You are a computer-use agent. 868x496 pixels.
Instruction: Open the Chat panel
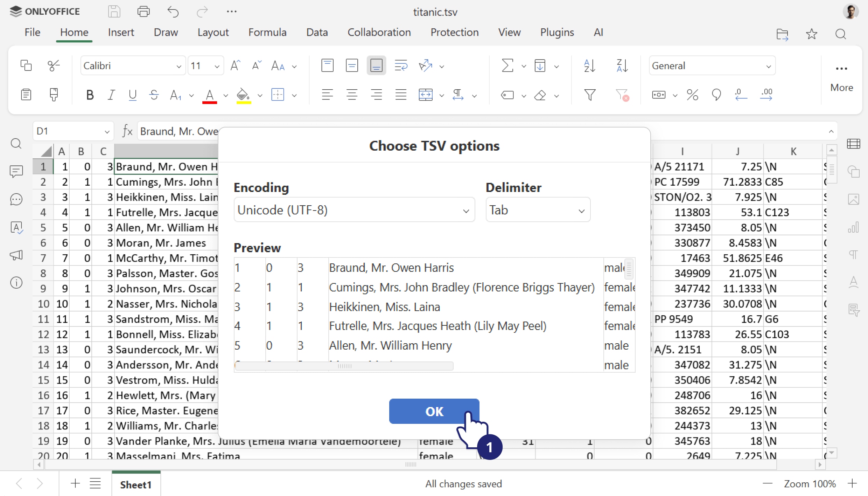pyautogui.click(x=16, y=199)
